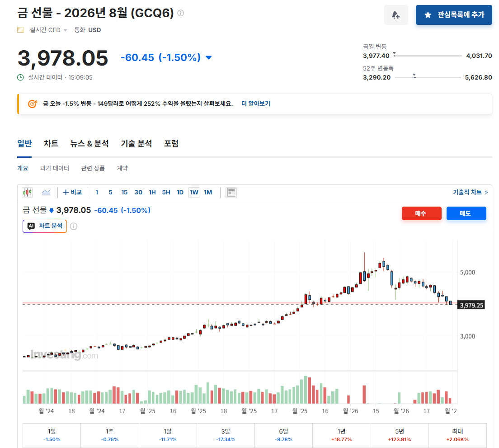Viewport: 499px width, 448px height.
Task: Select the 1M timeframe interval
Action: [x=208, y=192]
